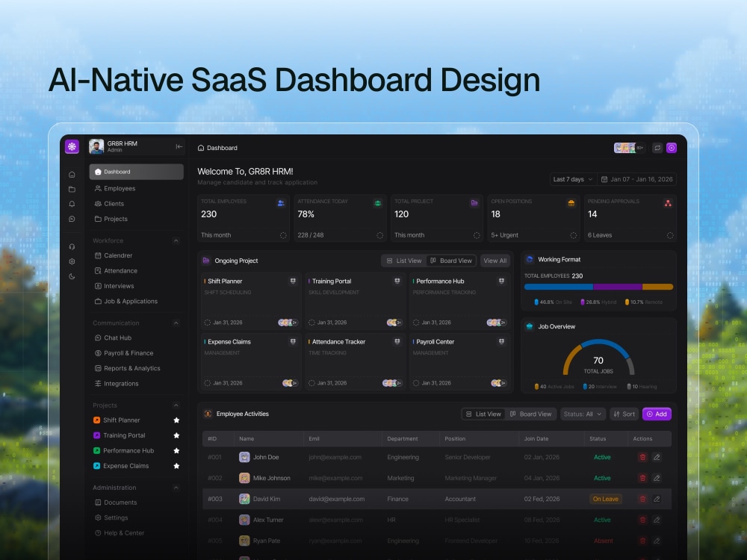Open the folder icon in left rail

(72, 190)
